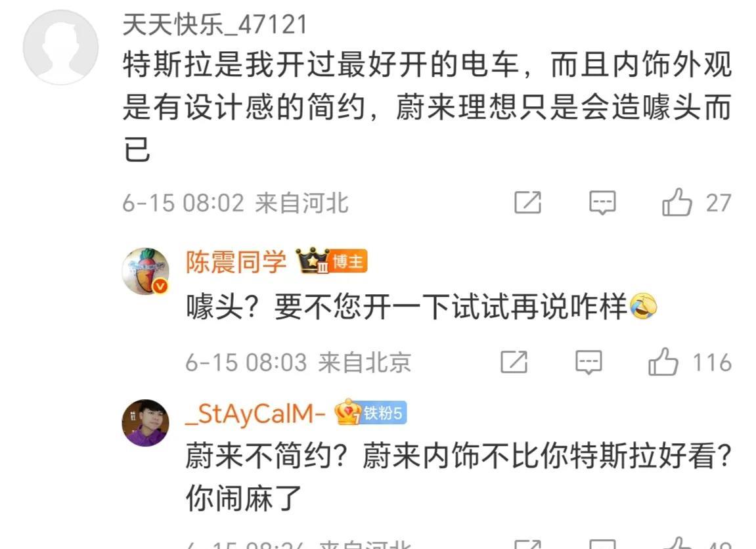Select the comment text about 特斯拉
This screenshot has width=756, height=549.
(x=427, y=106)
